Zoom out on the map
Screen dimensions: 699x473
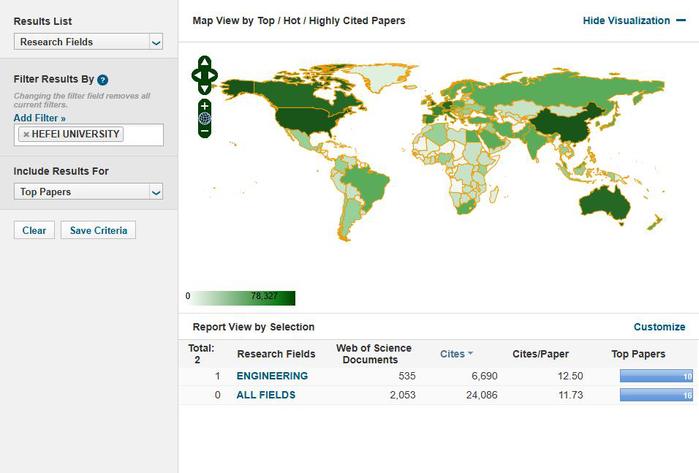click(x=204, y=130)
